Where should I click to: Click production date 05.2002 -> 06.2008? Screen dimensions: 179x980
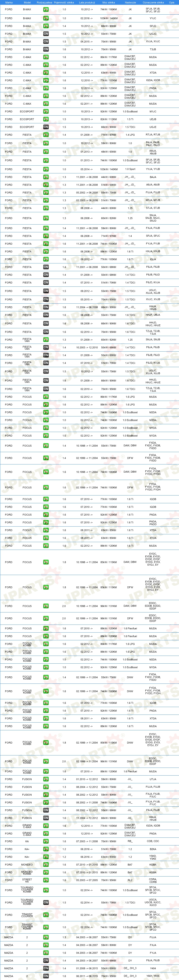(x=87, y=193)
